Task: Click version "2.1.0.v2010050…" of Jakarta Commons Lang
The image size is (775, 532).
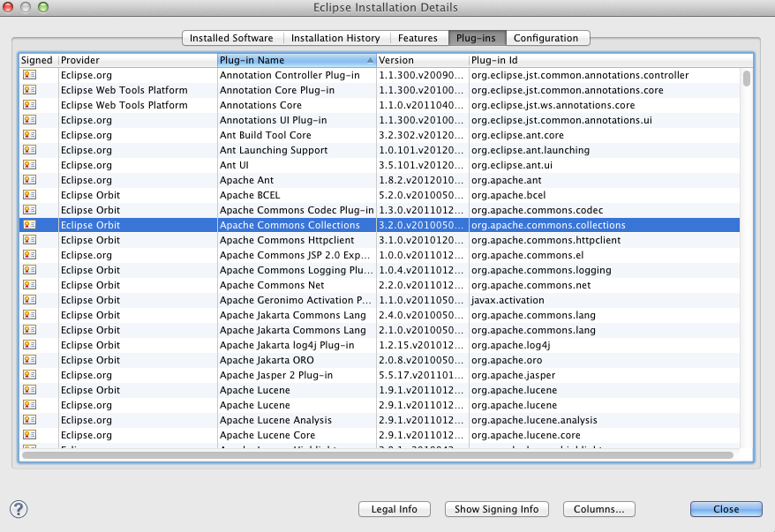Action: click(x=421, y=330)
